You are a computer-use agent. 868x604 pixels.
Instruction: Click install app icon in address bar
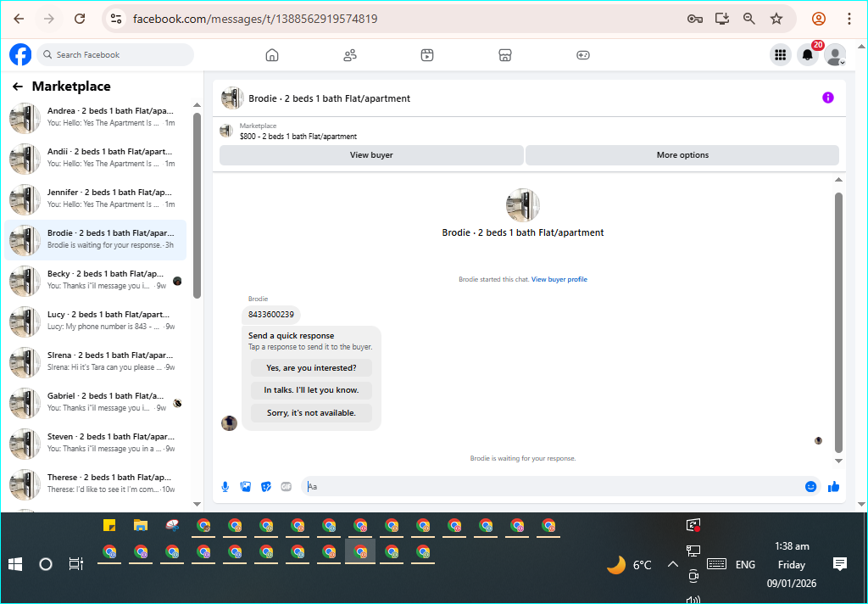coord(722,19)
